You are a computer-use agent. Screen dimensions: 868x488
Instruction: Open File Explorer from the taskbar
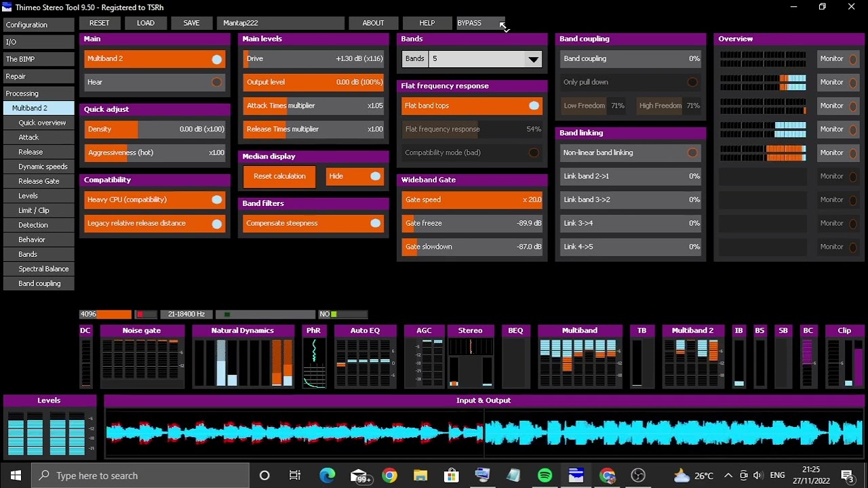click(x=420, y=475)
